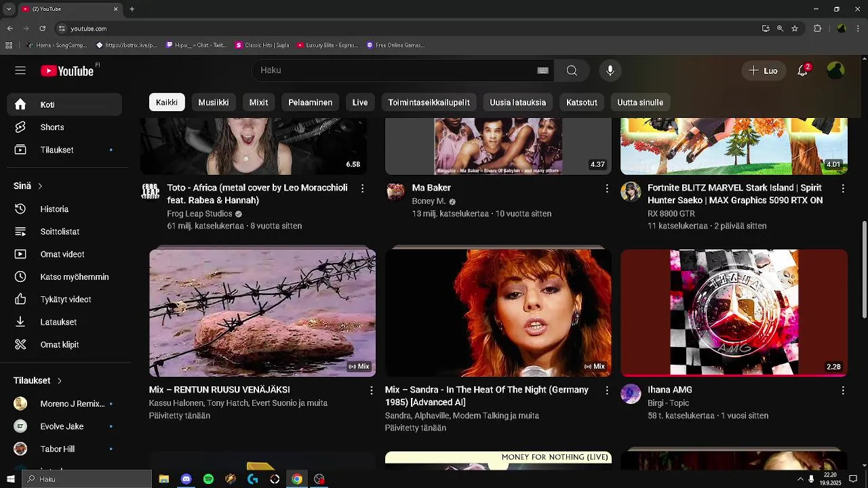The height and width of the screenshot is (488, 868).
Task: Select the Kaikki filter chip
Action: [167, 102]
